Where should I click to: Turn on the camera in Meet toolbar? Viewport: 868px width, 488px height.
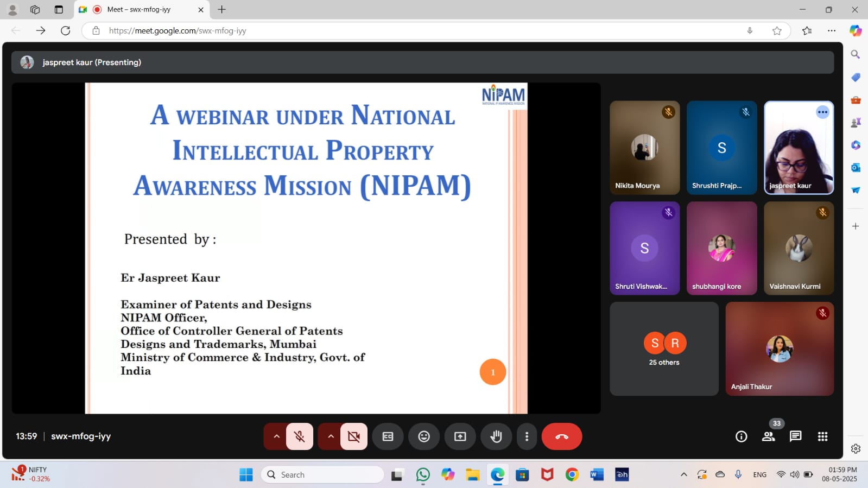[x=354, y=436]
